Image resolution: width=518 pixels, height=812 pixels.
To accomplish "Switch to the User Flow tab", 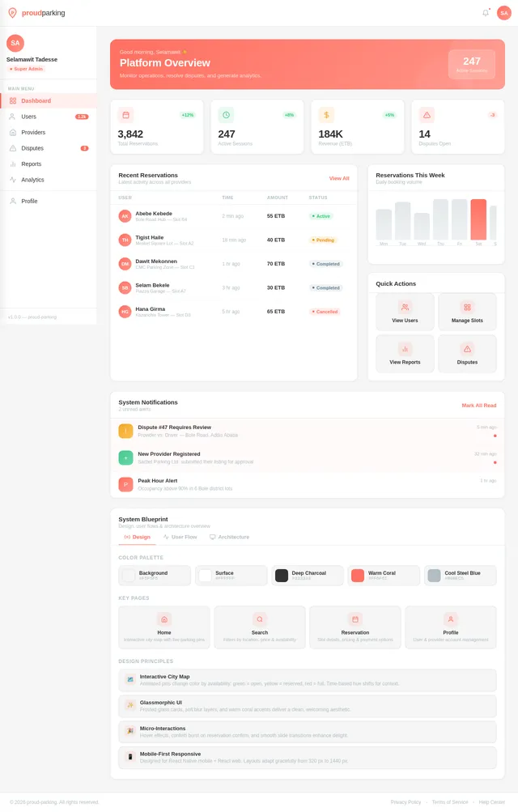I will click(180, 537).
